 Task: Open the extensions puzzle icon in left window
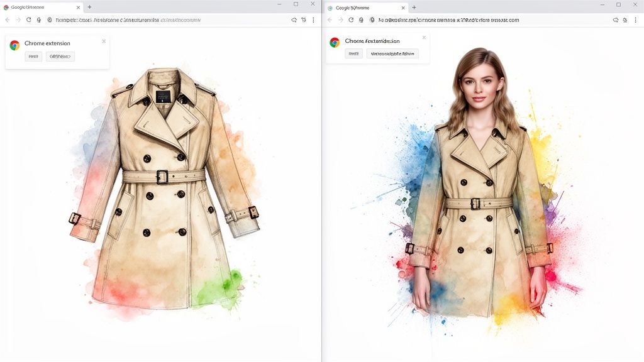[x=304, y=19]
